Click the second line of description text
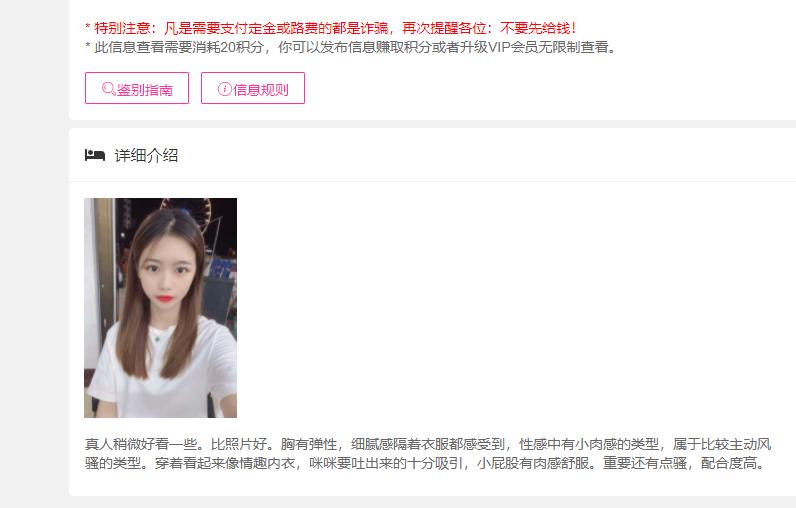Screen dimensions: 796x508 424,463
